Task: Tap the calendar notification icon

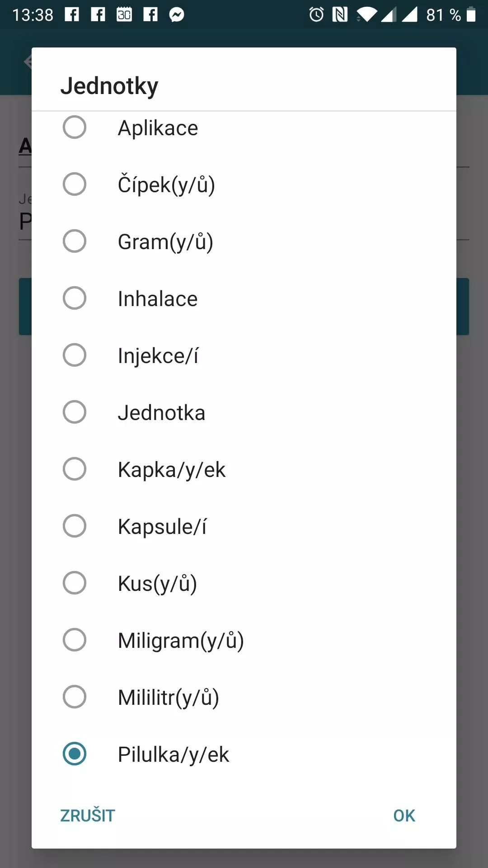Action: coord(124,15)
